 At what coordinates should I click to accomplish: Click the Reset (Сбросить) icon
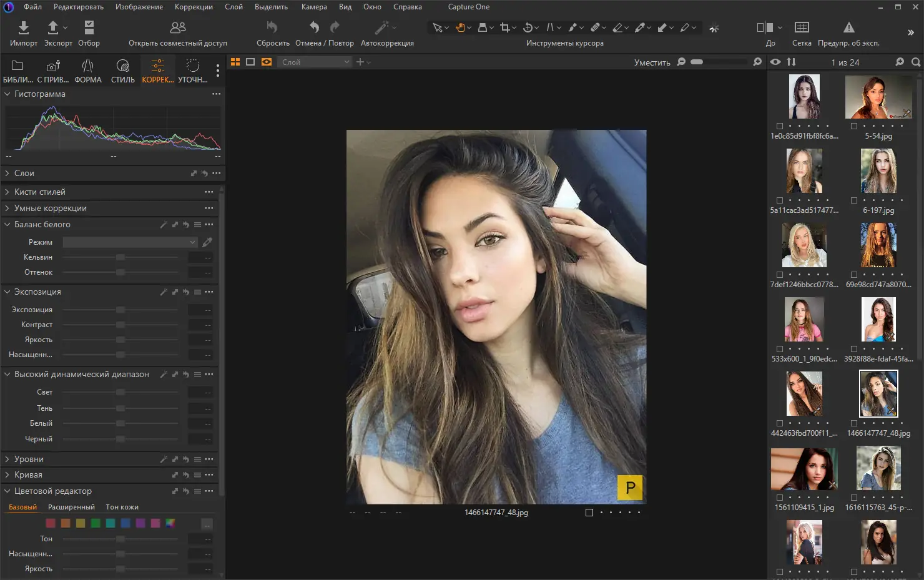272,27
